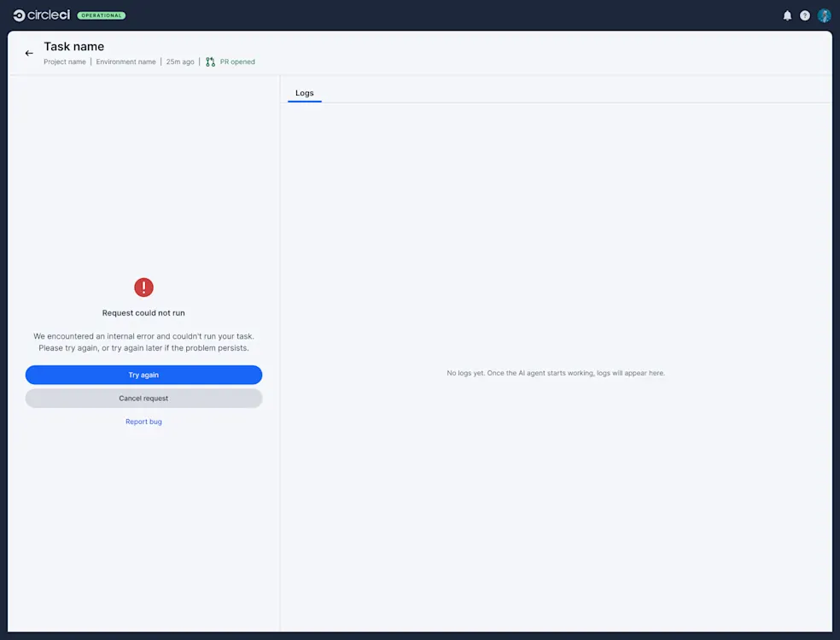
Task: Click the 25m ago timestamp
Action: 179,61
